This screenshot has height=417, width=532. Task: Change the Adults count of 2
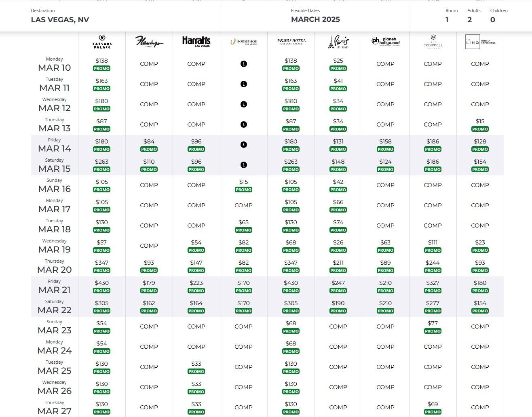pyautogui.click(x=470, y=20)
